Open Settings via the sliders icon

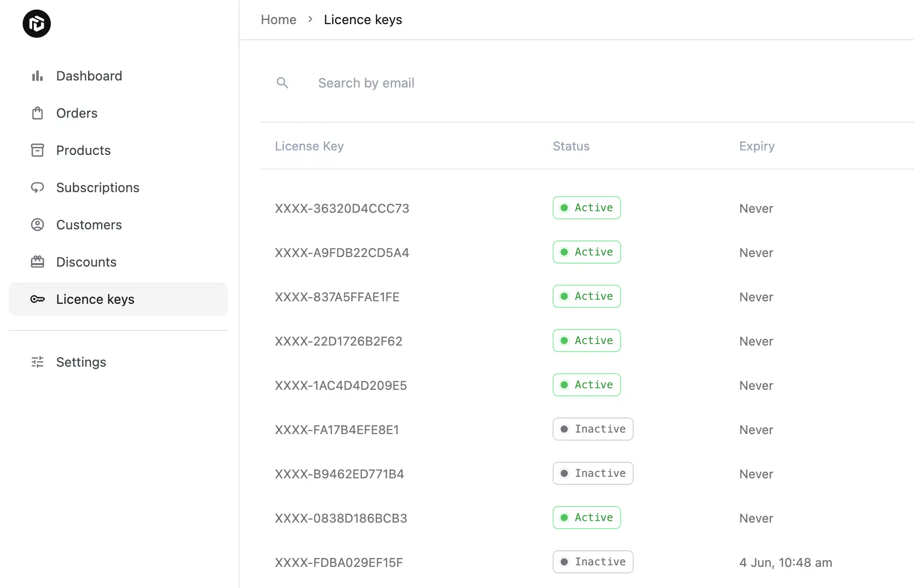(x=37, y=362)
